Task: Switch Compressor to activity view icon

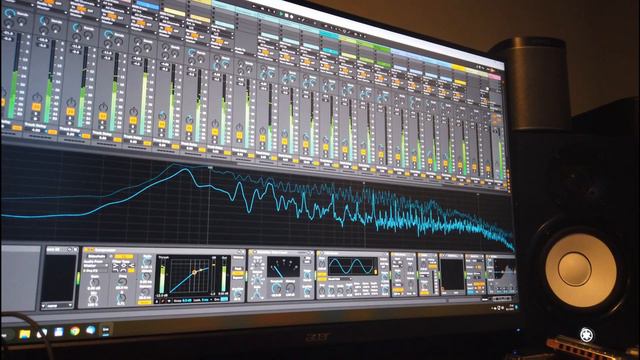Action: tap(169, 301)
